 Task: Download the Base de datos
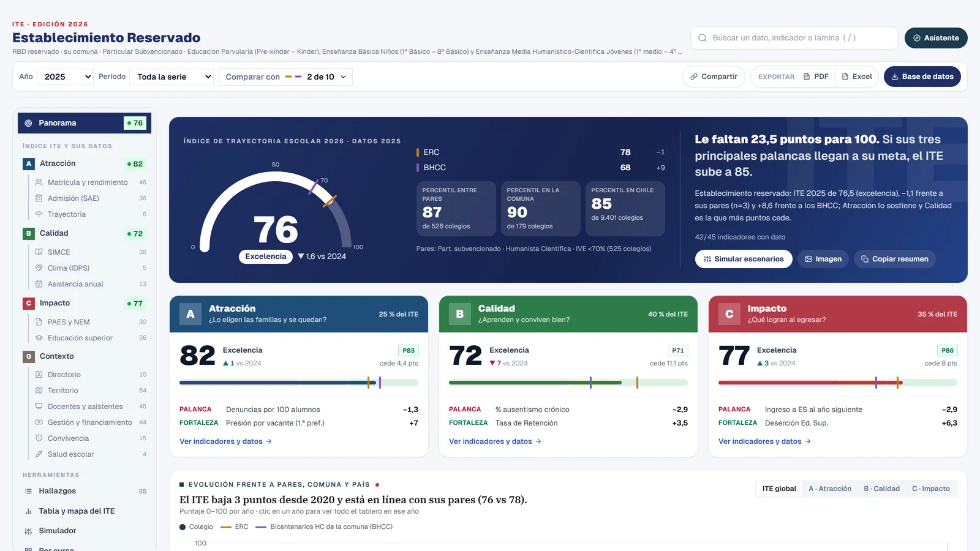tap(922, 77)
